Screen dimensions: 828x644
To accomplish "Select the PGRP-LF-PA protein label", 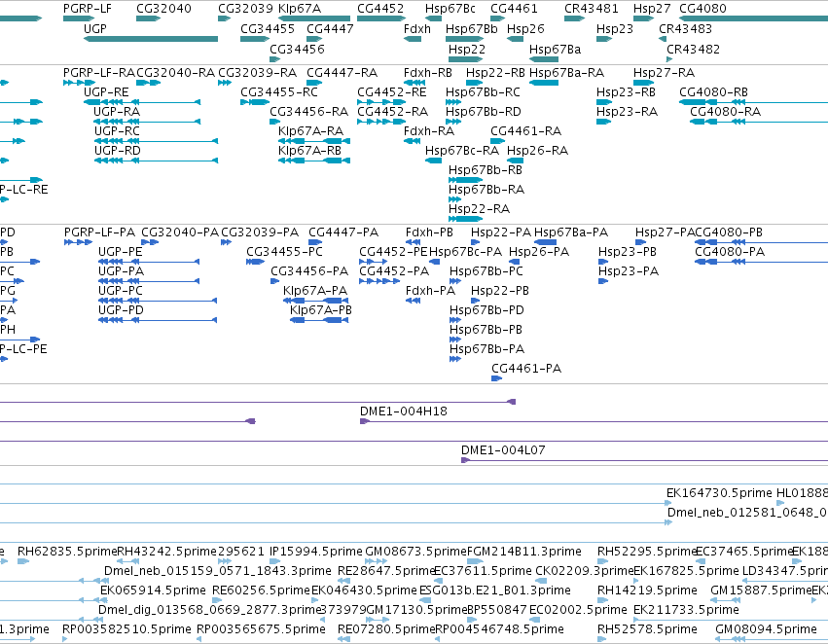I will point(99,233).
